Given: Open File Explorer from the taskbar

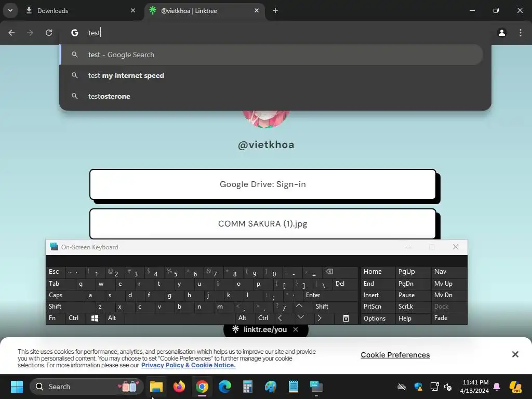Looking at the screenshot, I should click(156, 387).
